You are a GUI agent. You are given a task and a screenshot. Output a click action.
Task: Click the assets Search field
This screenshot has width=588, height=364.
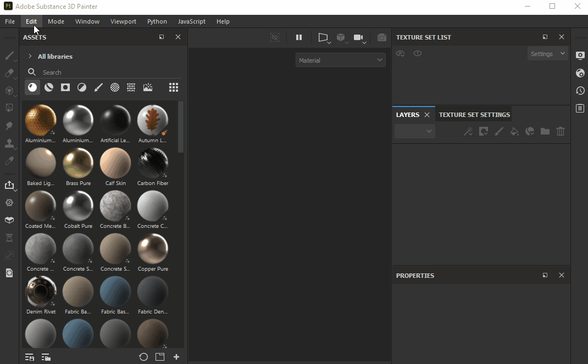[x=103, y=72]
